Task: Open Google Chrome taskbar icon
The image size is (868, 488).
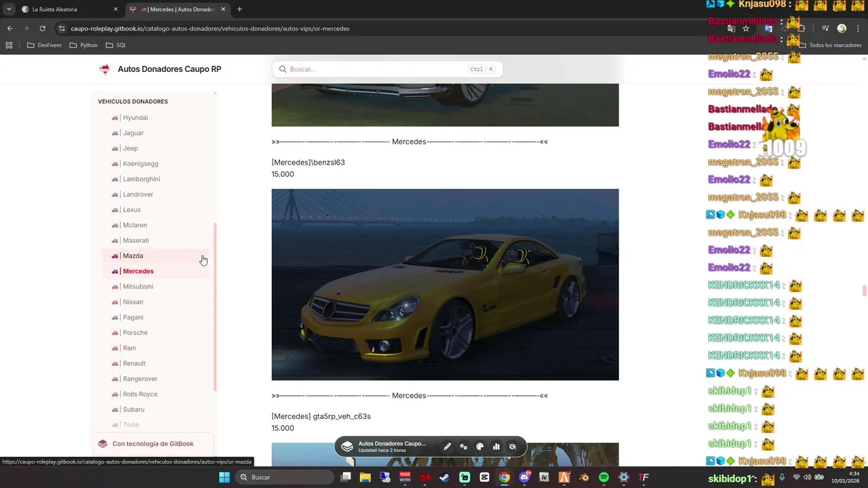Action: click(505, 477)
